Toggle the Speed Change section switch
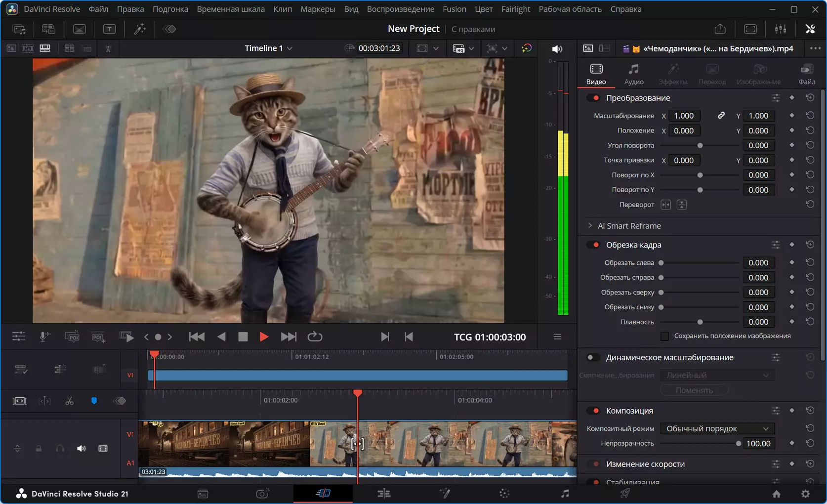This screenshot has height=504, width=827. tap(593, 464)
